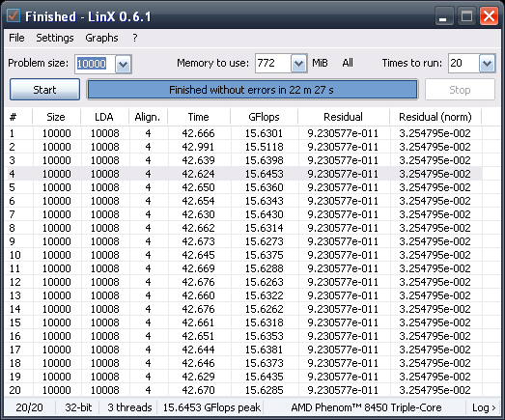Select GFlops value 15.6262 in row 14
Image resolution: width=505 pixels, height=420 pixels.
tap(265, 309)
